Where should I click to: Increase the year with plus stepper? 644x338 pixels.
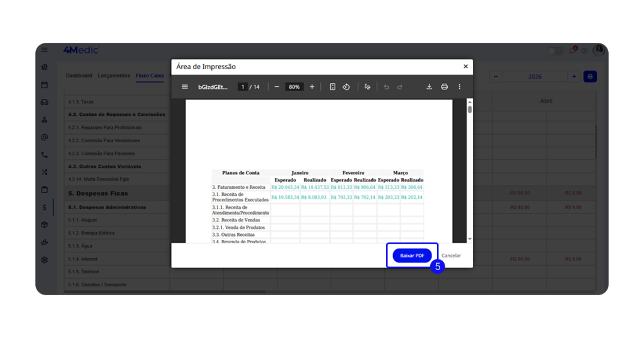[x=574, y=77]
